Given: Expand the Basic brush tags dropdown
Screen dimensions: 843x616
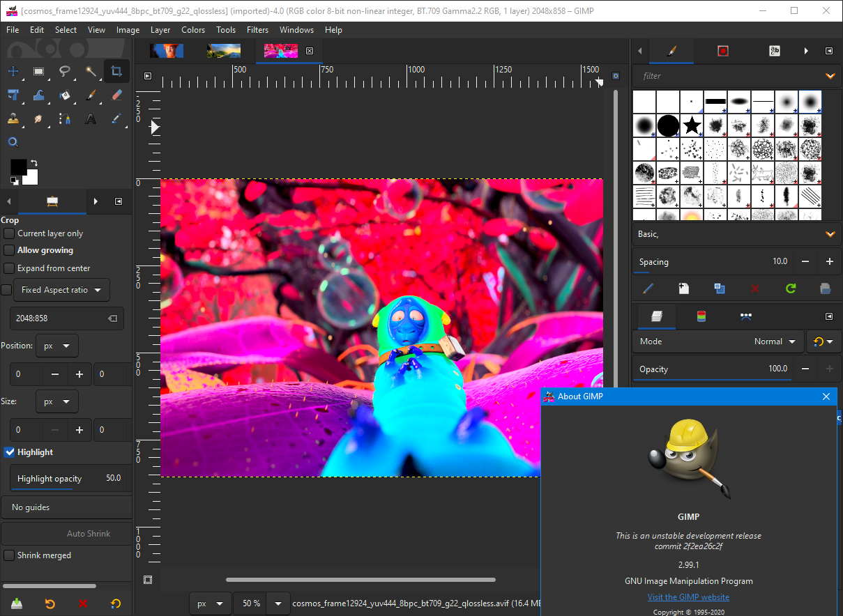Looking at the screenshot, I should point(830,234).
